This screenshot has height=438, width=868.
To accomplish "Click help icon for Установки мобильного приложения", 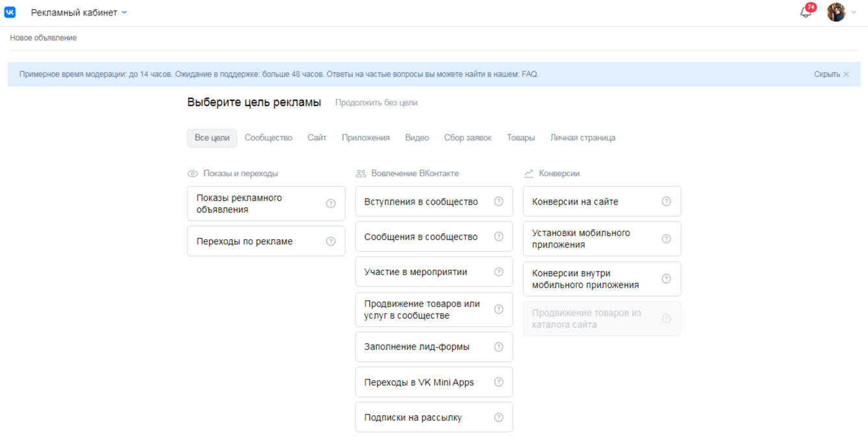I will (666, 238).
